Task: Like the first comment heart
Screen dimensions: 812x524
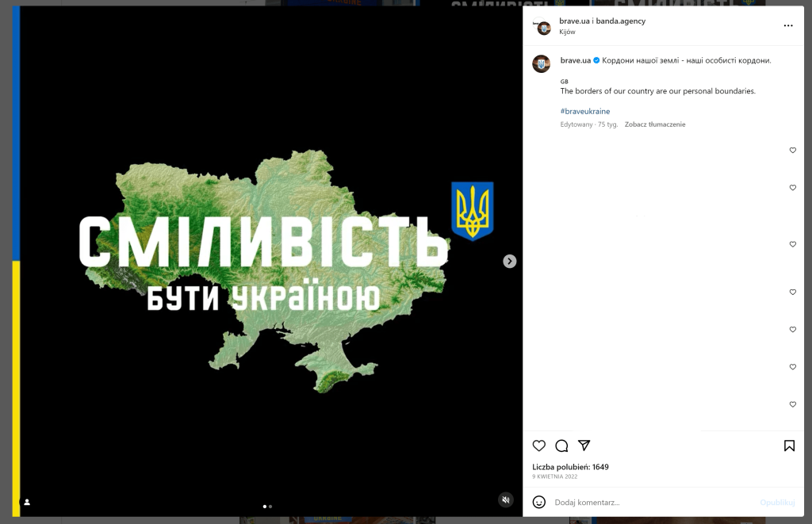Action: tap(792, 150)
